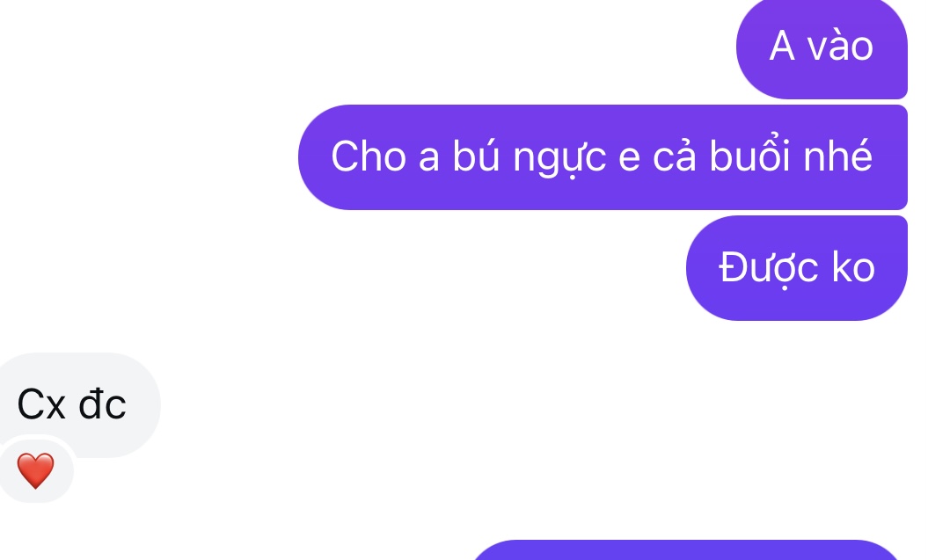Click the red heart reaction emoji
Viewport: 928px width, 560px height.
point(35,470)
